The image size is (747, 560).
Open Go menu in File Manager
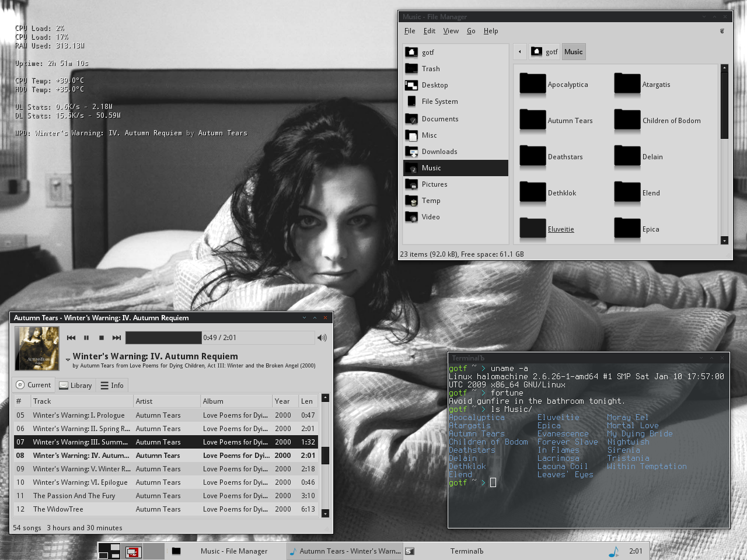(471, 31)
